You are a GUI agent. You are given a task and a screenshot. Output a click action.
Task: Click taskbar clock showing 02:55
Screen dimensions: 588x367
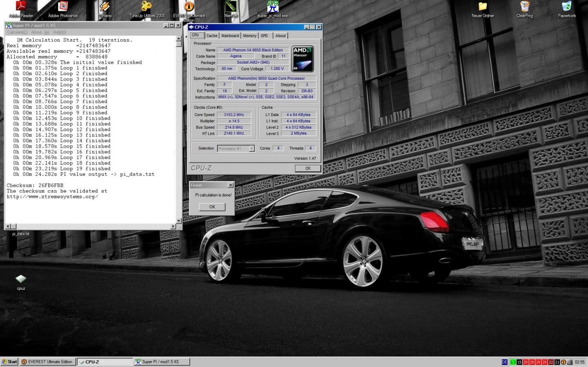tap(580, 362)
